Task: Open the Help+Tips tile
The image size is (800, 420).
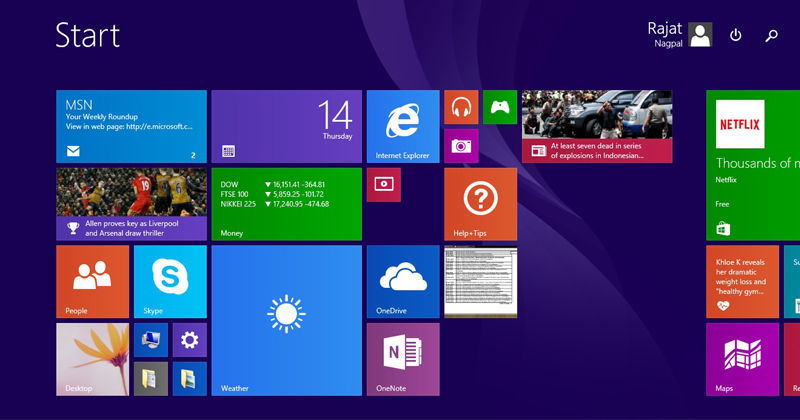Action: pos(480,204)
